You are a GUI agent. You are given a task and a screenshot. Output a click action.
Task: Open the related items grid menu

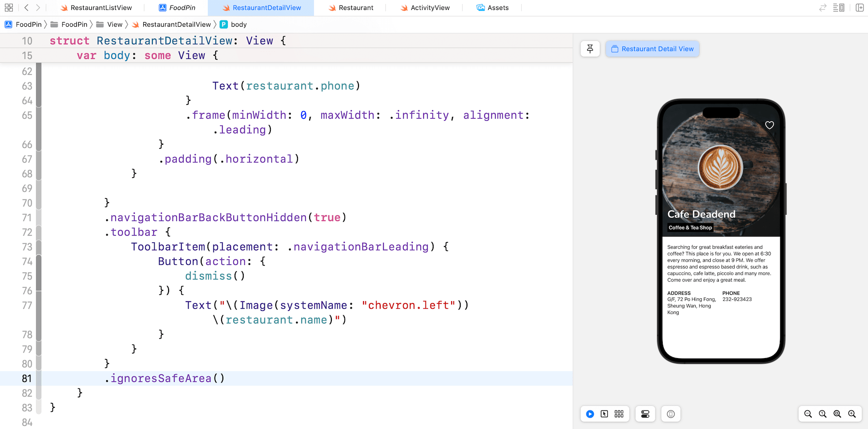(9, 8)
